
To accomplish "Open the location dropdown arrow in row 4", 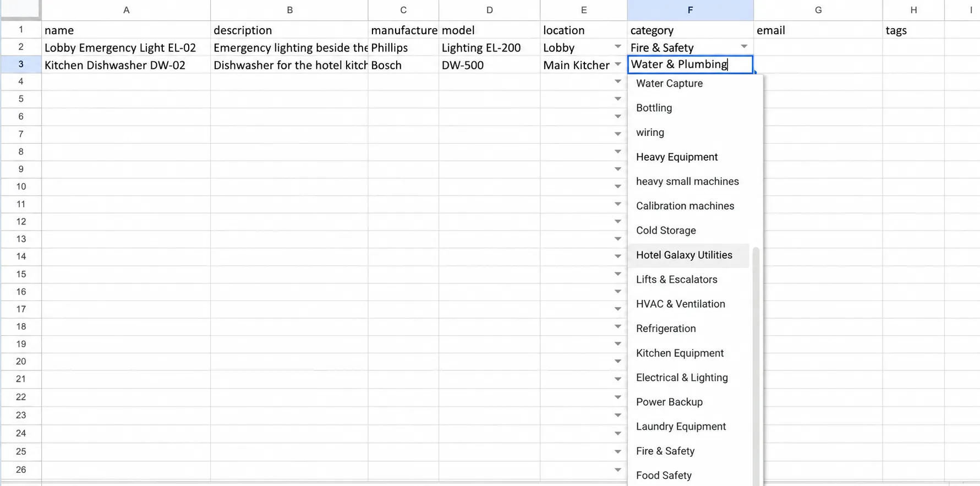I will pos(617,82).
